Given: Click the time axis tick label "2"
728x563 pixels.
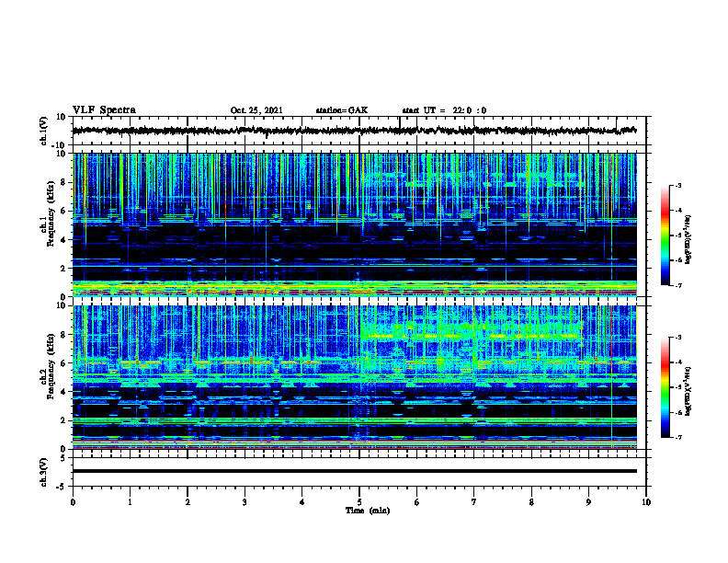Looking at the screenshot, I should 188,502.
